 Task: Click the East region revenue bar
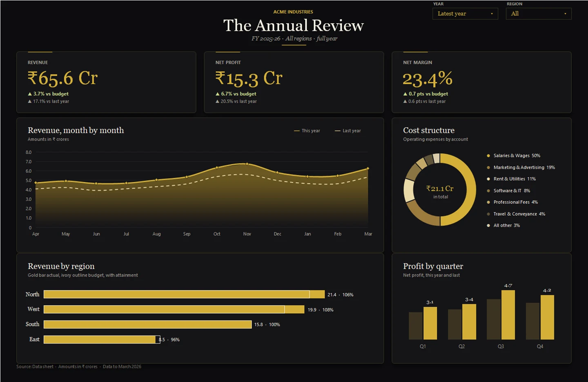[100, 340]
